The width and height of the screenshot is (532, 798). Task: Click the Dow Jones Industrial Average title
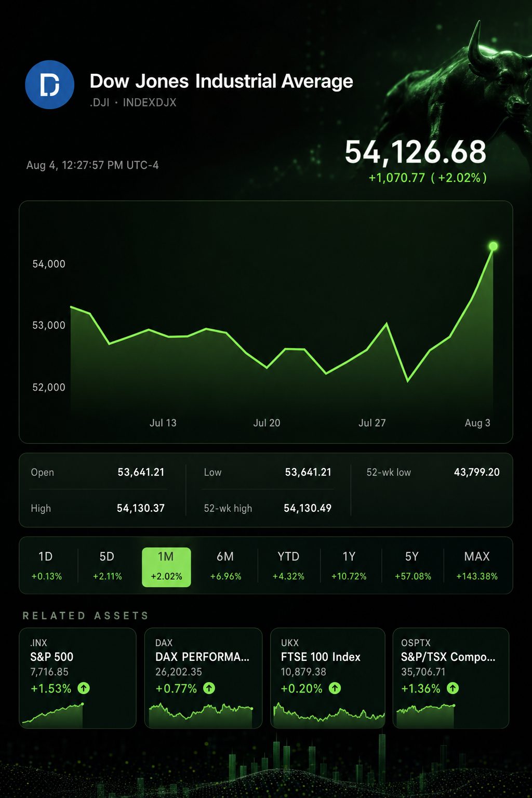tap(221, 82)
